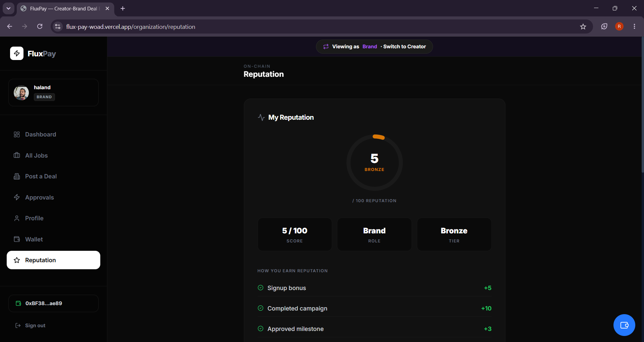644x342 pixels.
Task: Click the +10 value for Completed campaign
Action: [486, 308]
